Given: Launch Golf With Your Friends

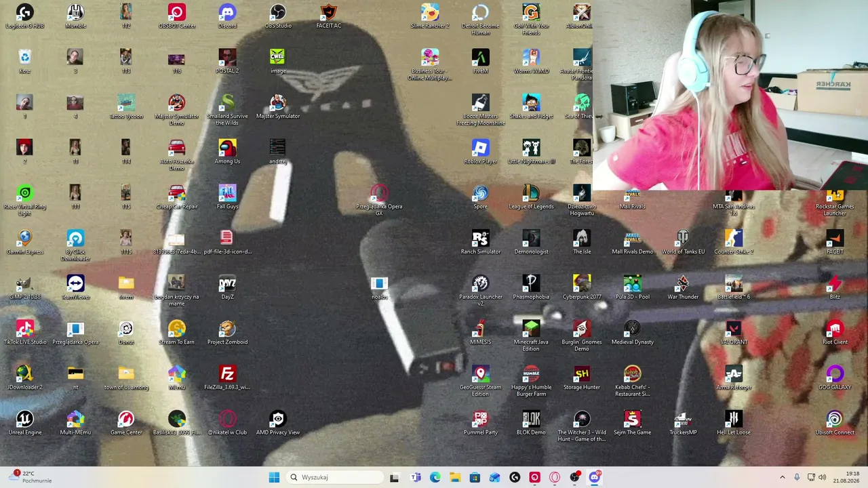Looking at the screenshot, I should 531,20.
